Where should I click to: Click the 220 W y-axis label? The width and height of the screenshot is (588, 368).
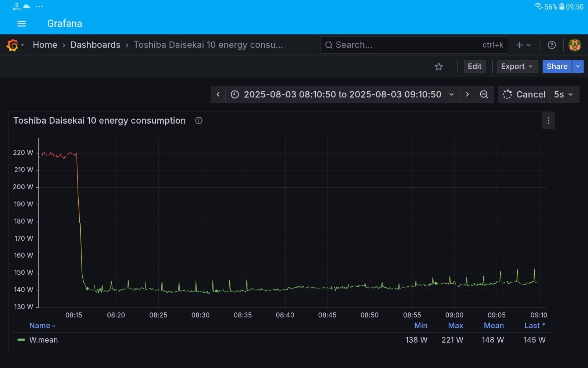click(23, 153)
